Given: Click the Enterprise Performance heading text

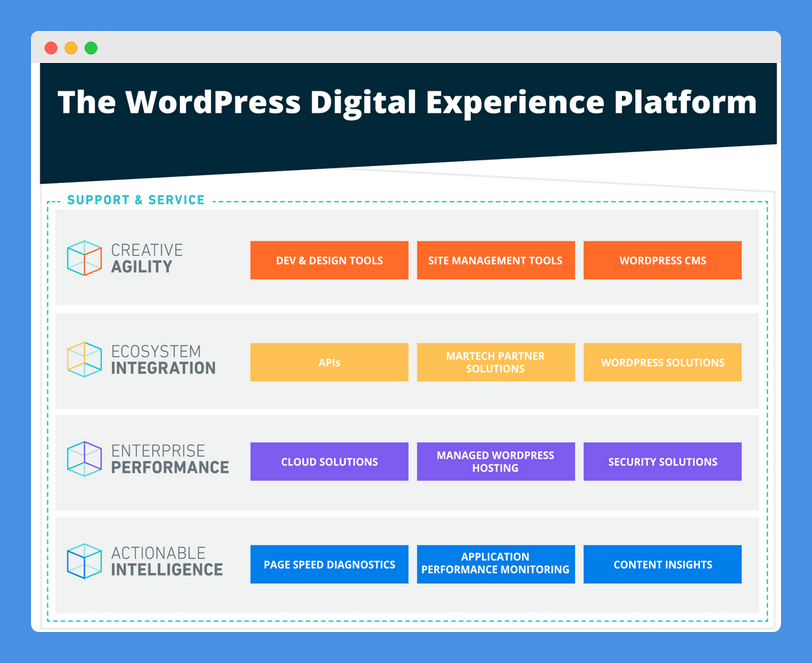Looking at the screenshot, I should [x=170, y=459].
